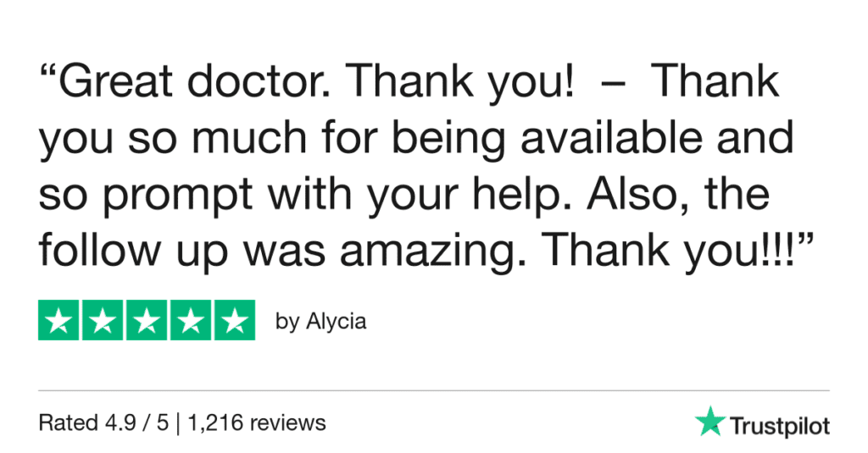The width and height of the screenshot is (868, 453).
Task: Click the horizontal divider line
Action: tap(434, 391)
